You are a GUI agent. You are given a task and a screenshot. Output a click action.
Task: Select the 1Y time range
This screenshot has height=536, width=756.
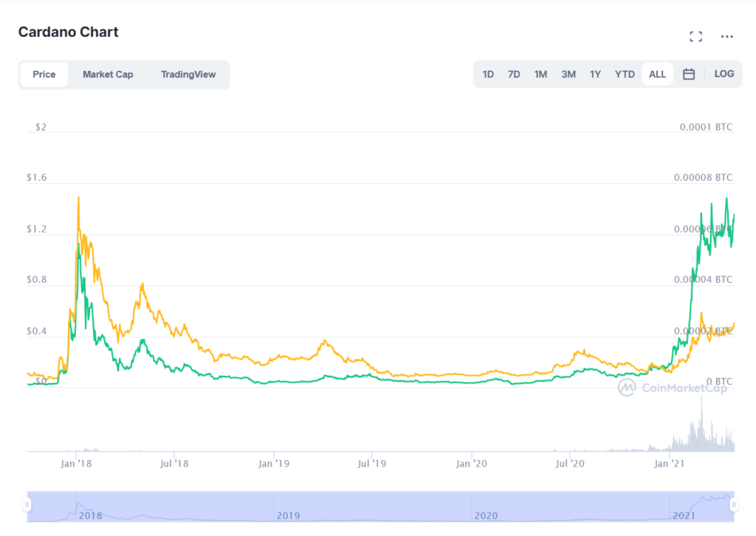click(x=595, y=75)
